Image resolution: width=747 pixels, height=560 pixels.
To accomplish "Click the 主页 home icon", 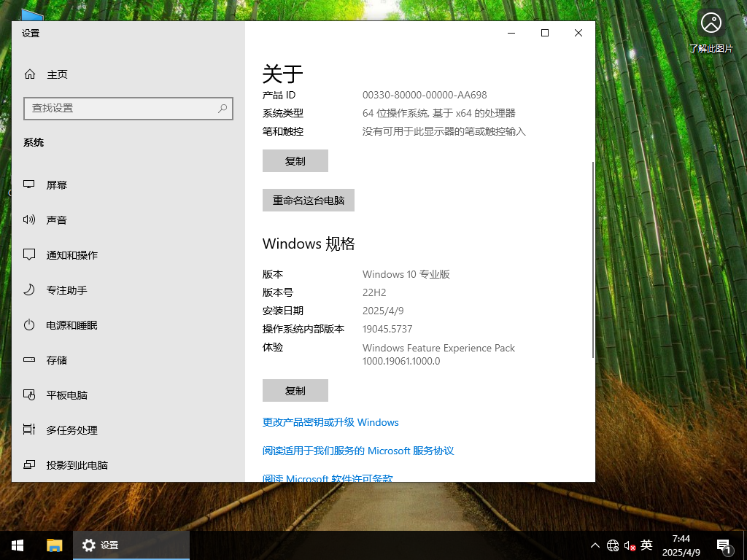I will [x=29, y=74].
